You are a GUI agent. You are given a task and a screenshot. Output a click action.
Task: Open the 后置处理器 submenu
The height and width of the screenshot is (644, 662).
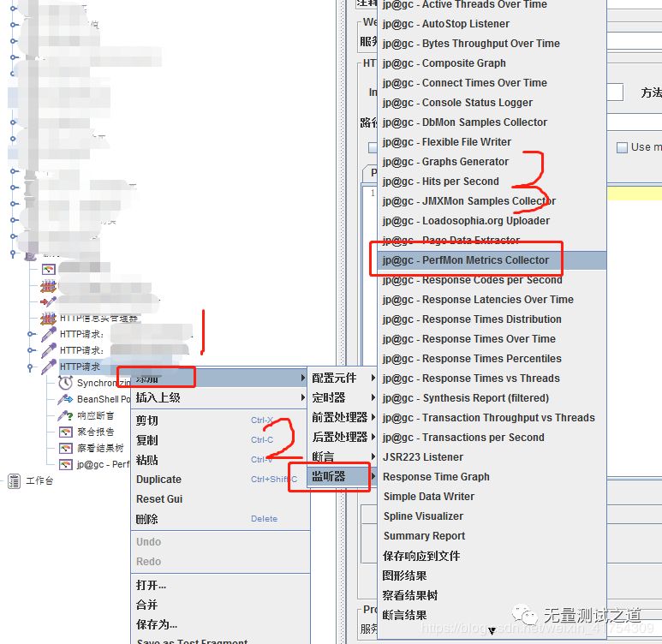(343, 437)
